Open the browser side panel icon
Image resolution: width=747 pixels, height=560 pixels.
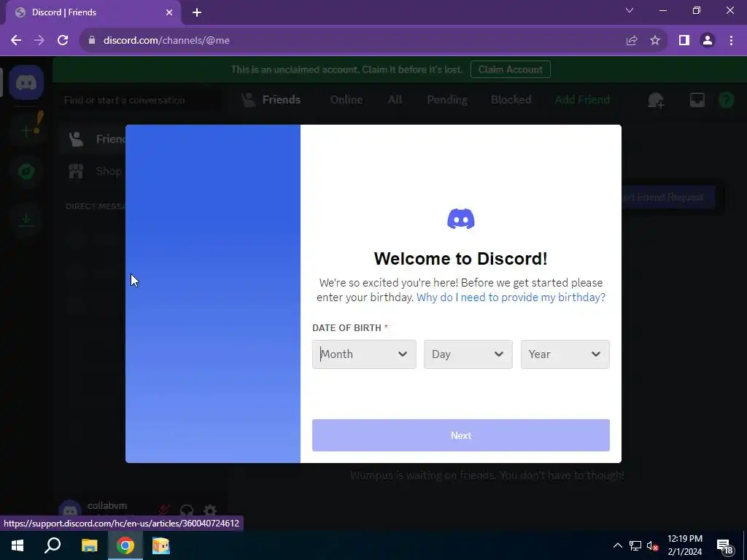point(684,41)
